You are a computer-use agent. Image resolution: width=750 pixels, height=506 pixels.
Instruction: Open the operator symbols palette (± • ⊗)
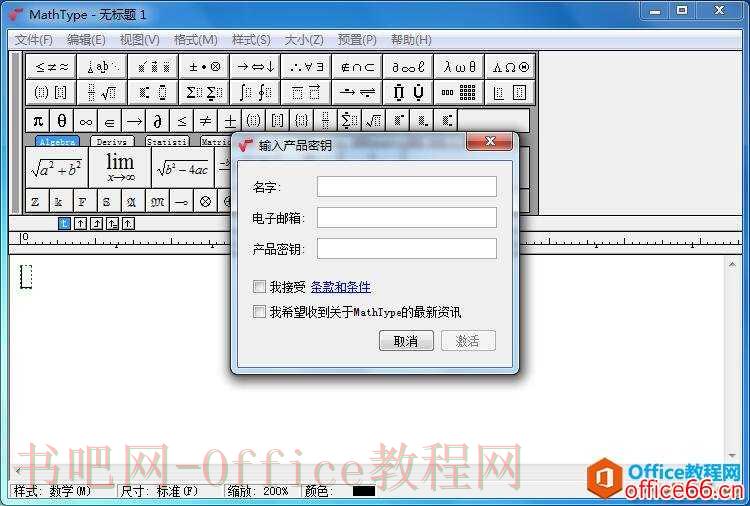pos(204,67)
